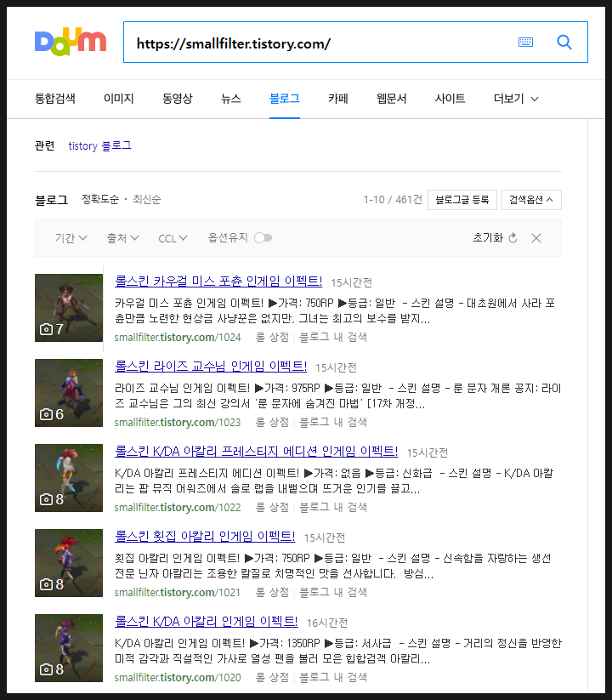Open 롤스킨 라이즈 교수님 인게임 이펙트 post
Image resolution: width=612 pixels, height=700 pixels.
coord(211,366)
